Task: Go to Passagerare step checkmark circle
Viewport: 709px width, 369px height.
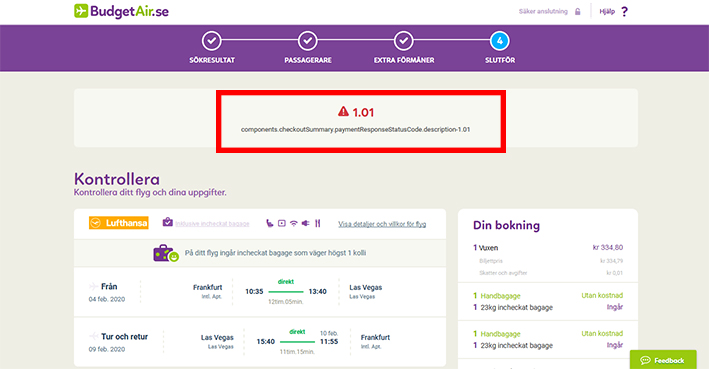Action: coord(307,41)
